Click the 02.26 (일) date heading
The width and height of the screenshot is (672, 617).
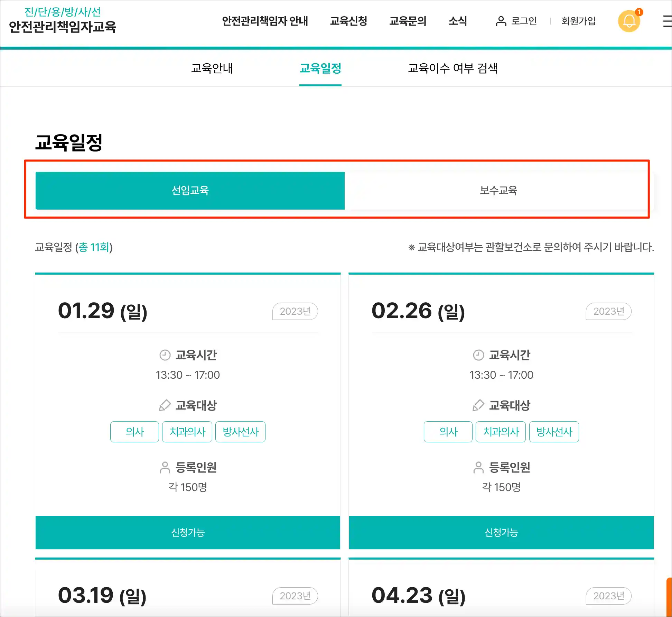tap(418, 311)
